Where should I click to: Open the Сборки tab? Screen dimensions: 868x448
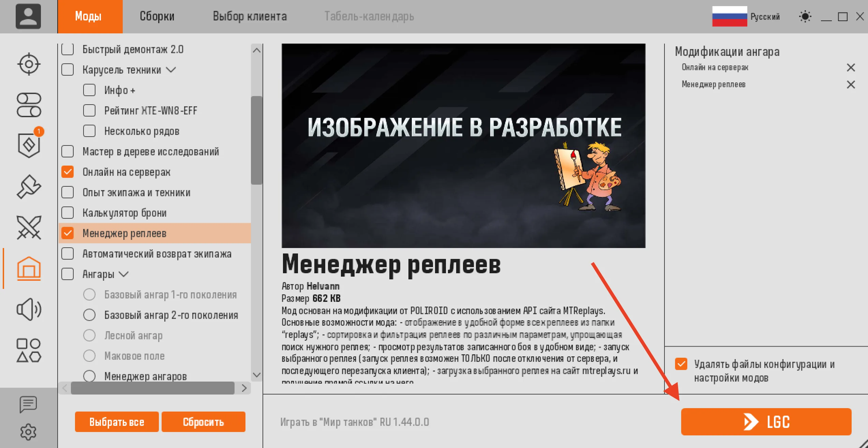point(157,16)
